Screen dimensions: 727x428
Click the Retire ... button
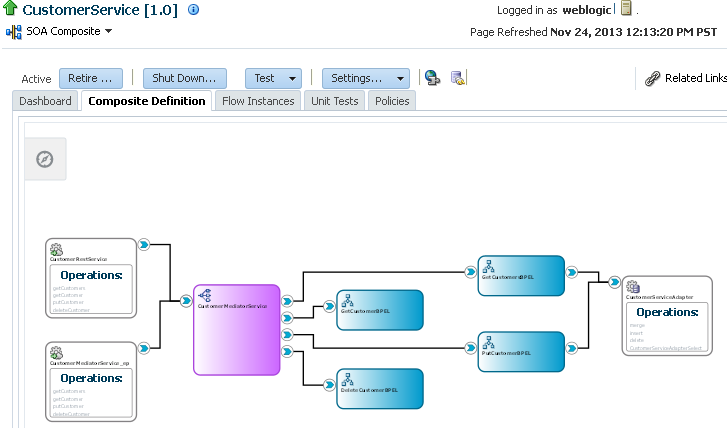(90, 78)
